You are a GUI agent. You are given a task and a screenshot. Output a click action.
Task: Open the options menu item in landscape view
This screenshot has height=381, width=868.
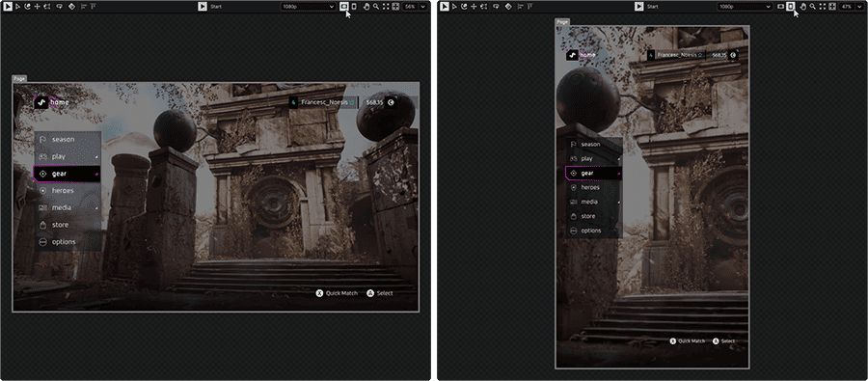pos(68,242)
